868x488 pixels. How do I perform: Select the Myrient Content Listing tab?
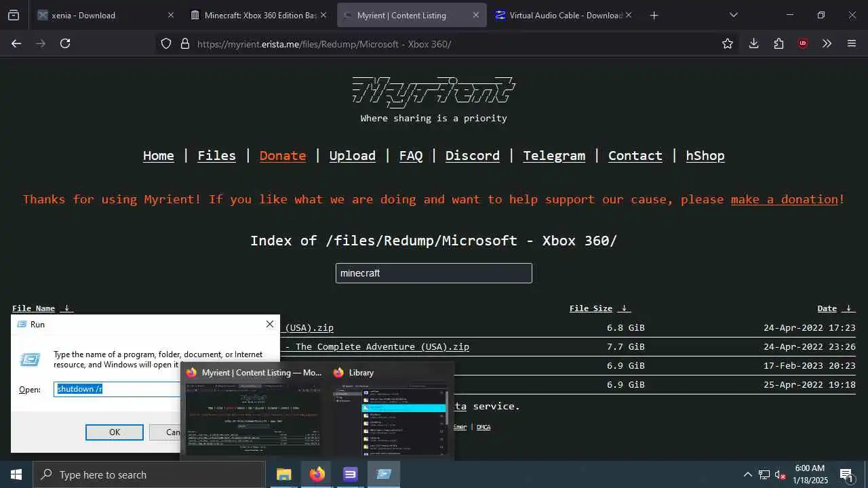pyautogui.click(x=412, y=15)
